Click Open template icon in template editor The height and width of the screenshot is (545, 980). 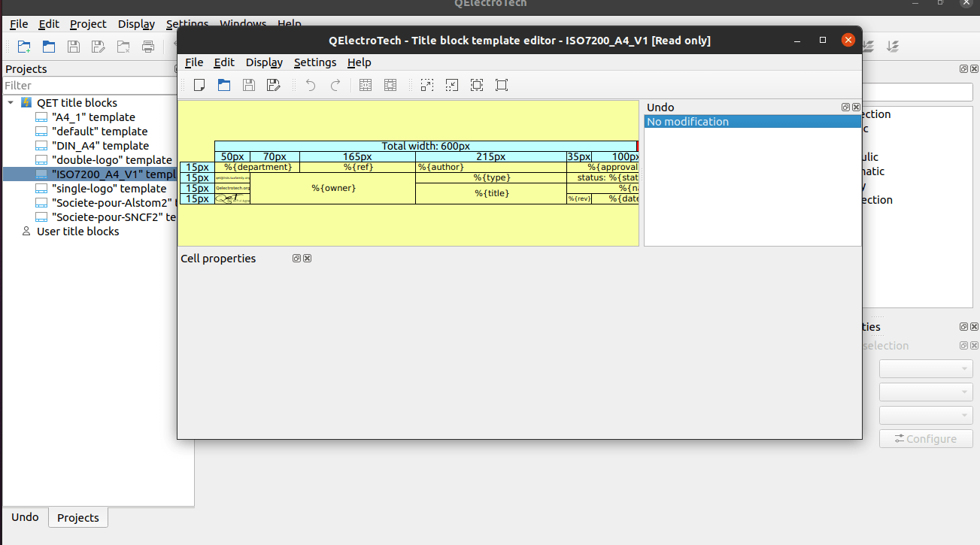coord(224,85)
